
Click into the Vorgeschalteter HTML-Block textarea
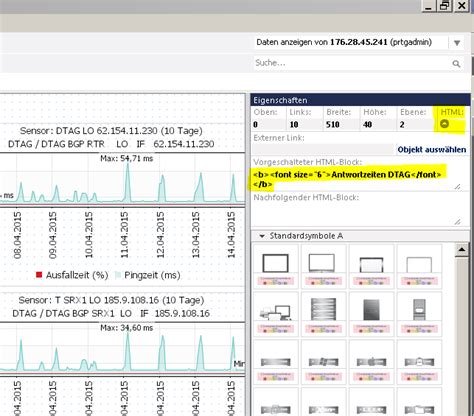(x=357, y=179)
